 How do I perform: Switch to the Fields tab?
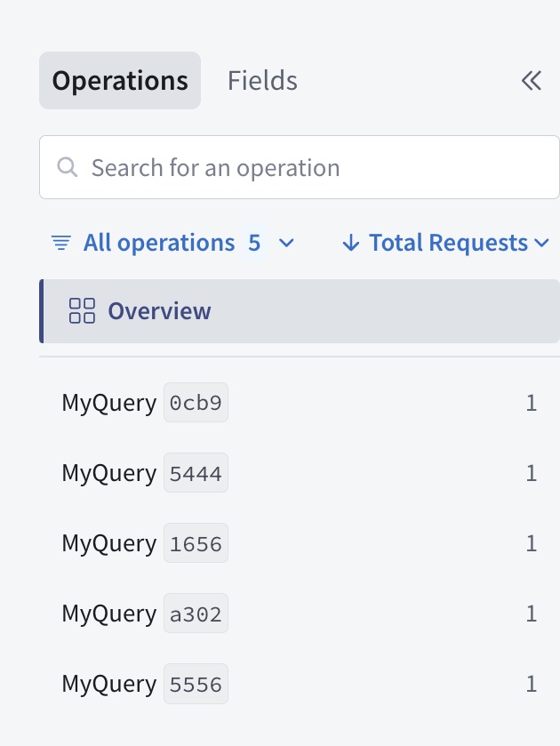coord(262,80)
